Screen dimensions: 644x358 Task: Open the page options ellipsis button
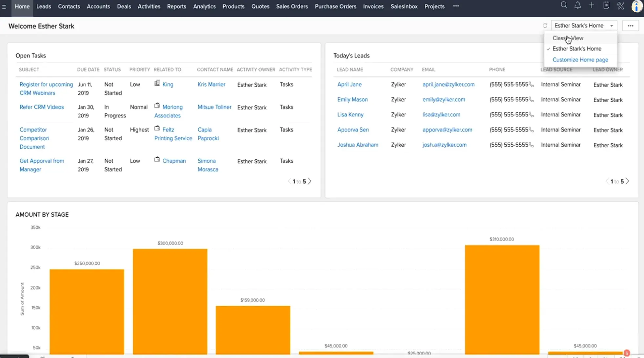[630, 26]
